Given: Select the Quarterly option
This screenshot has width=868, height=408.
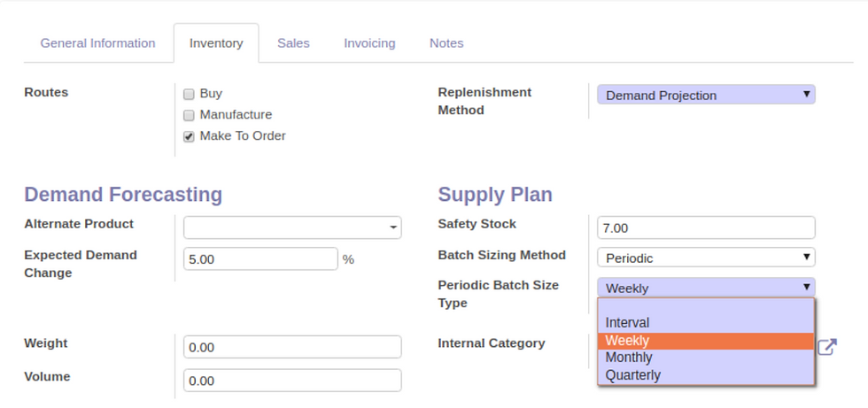Looking at the screenshot, I should [706, 375].
